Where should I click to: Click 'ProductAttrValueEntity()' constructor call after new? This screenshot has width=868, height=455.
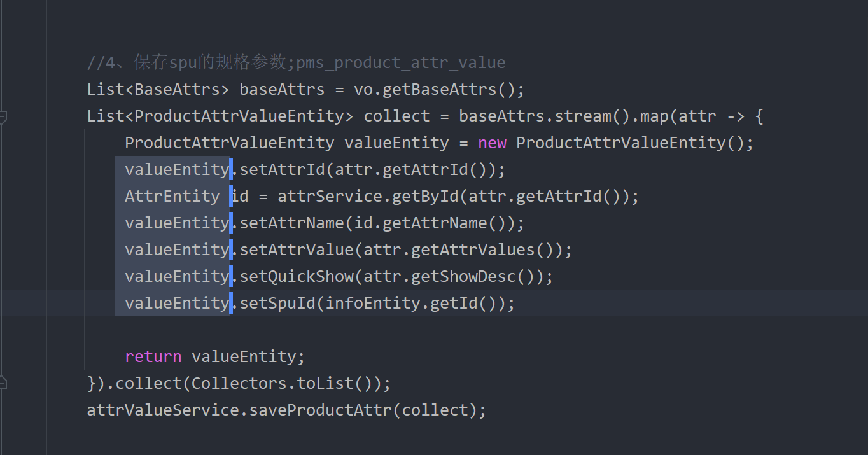tap(630, 143)
